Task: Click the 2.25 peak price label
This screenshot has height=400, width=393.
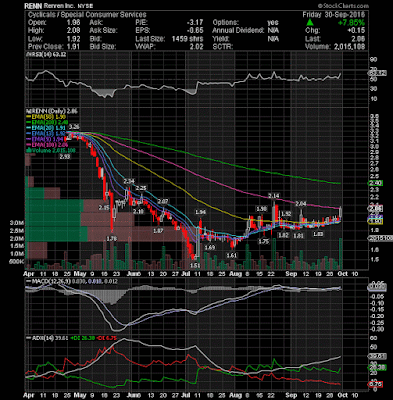Action: point(141,188)
